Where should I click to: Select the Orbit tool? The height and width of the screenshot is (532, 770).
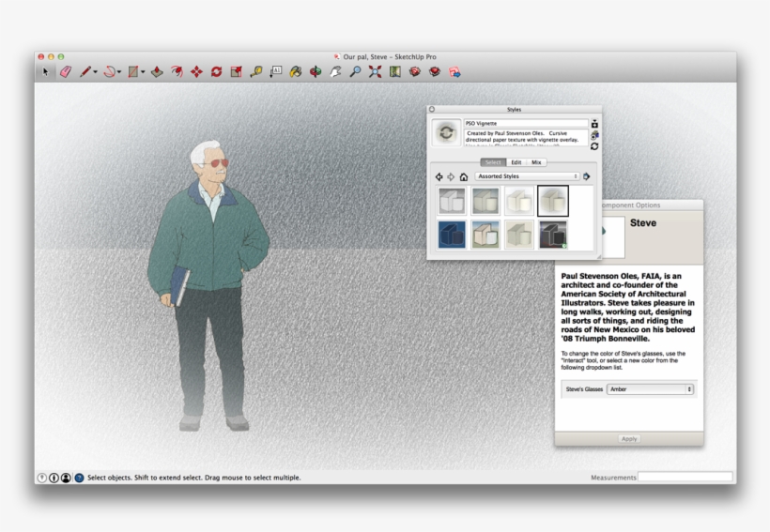316,72
